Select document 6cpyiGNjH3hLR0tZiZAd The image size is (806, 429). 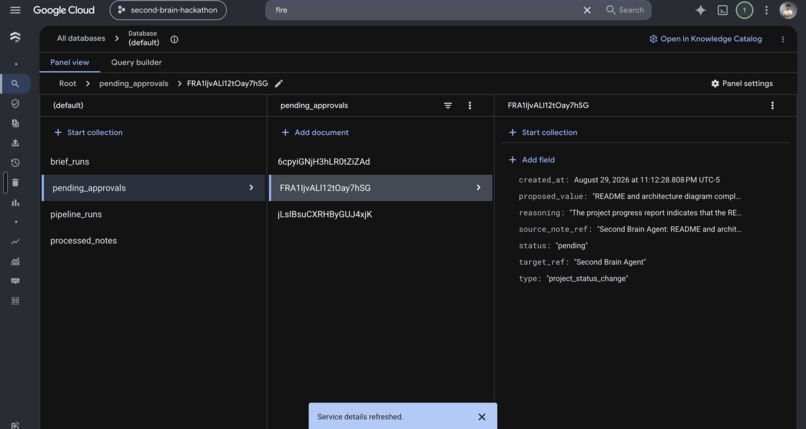380,161
